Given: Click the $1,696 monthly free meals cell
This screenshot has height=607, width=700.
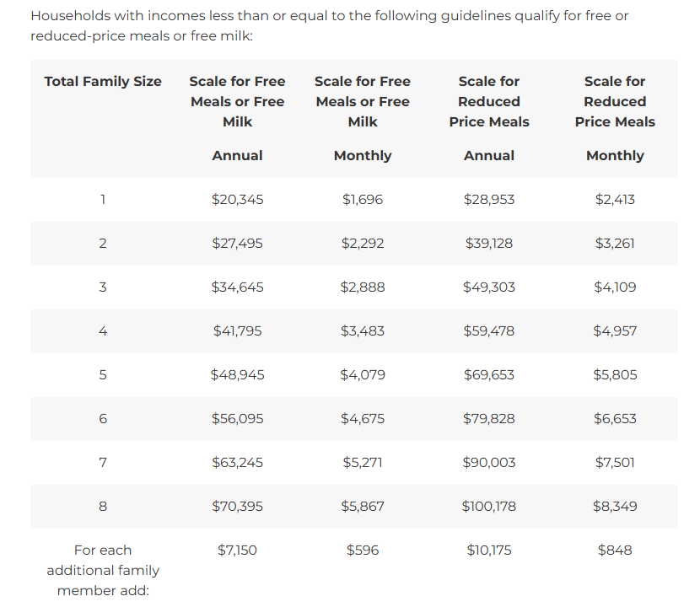Looking at the screenshot, I should coord(363,199).
